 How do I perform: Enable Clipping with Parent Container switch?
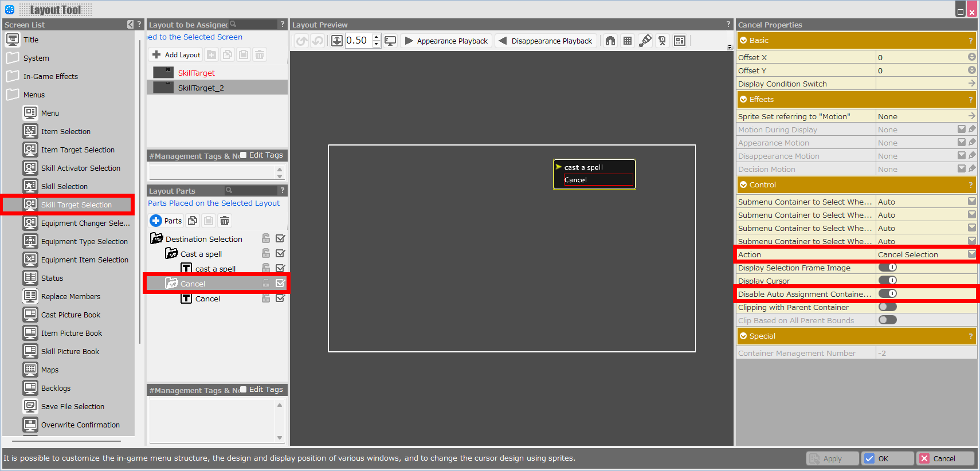click(888, 307)
